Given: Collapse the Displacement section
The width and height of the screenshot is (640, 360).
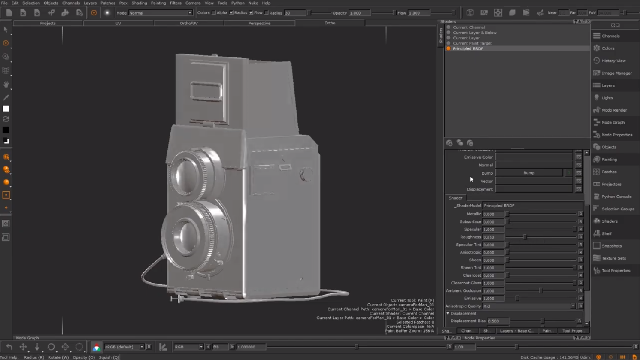Looking at the screenshot, I should pos(448,313).
